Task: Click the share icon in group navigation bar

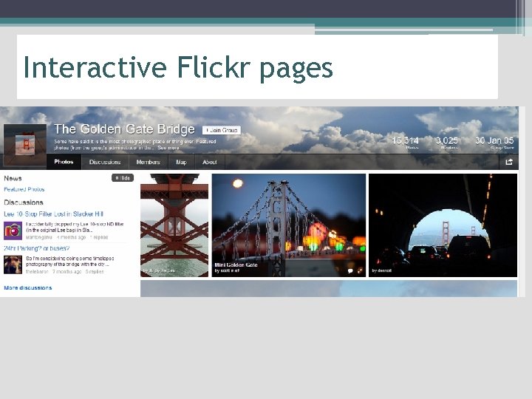Action: pos(508,162)
